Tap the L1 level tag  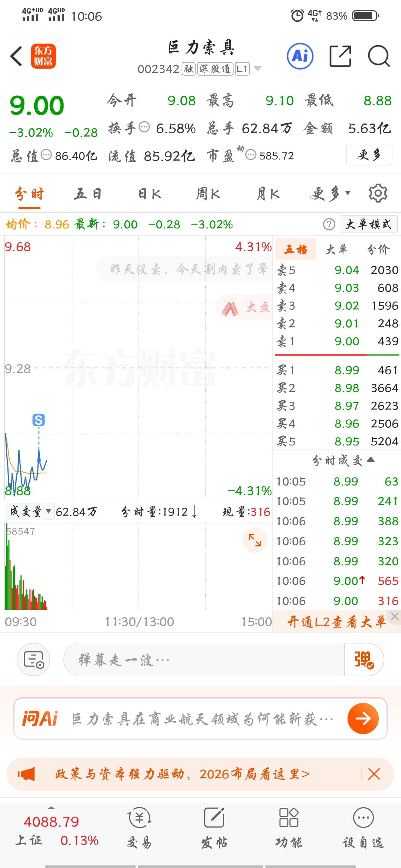pos(242,69)
